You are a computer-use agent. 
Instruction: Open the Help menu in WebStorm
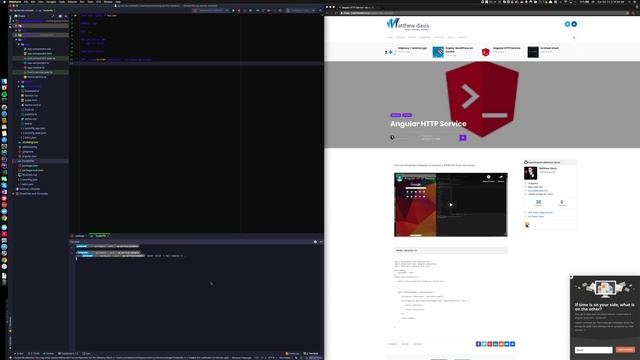pos(118,2)
